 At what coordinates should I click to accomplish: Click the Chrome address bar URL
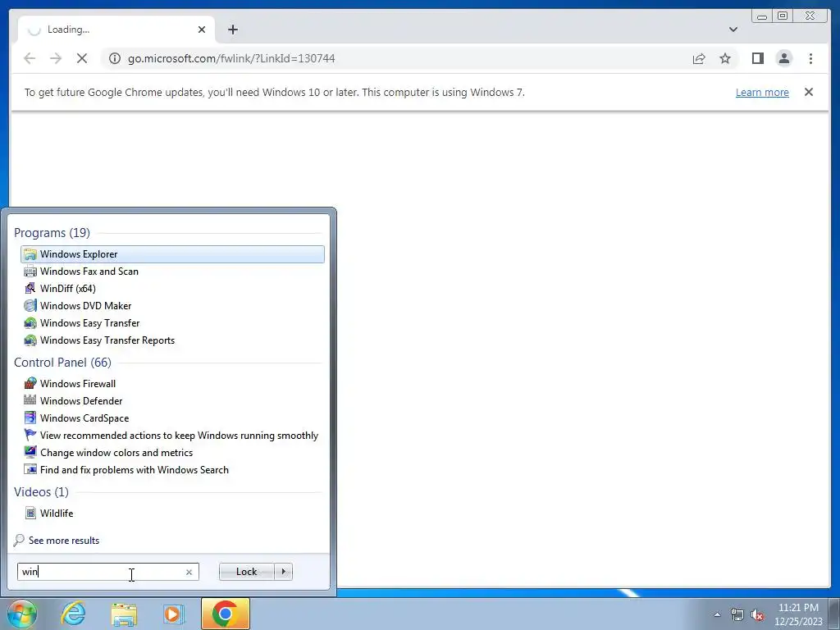pos(231,58)
